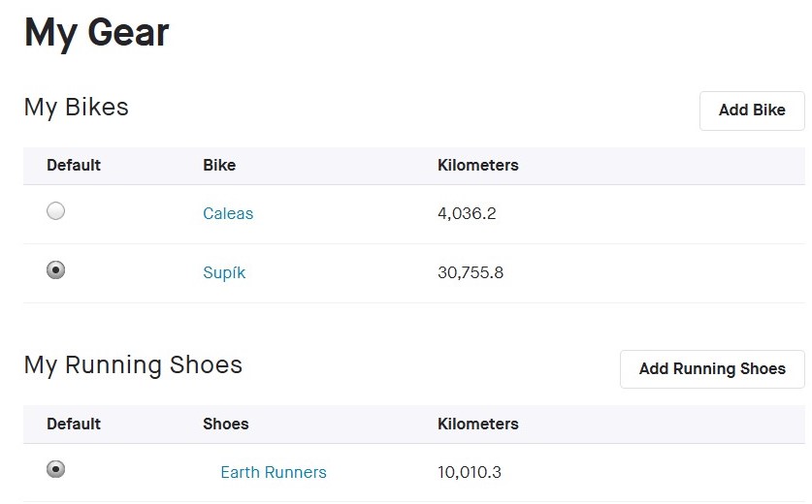Viewport: 812px width, 504px height.
Task: Click the Shoes column header
Action: (x=226, y=424)
